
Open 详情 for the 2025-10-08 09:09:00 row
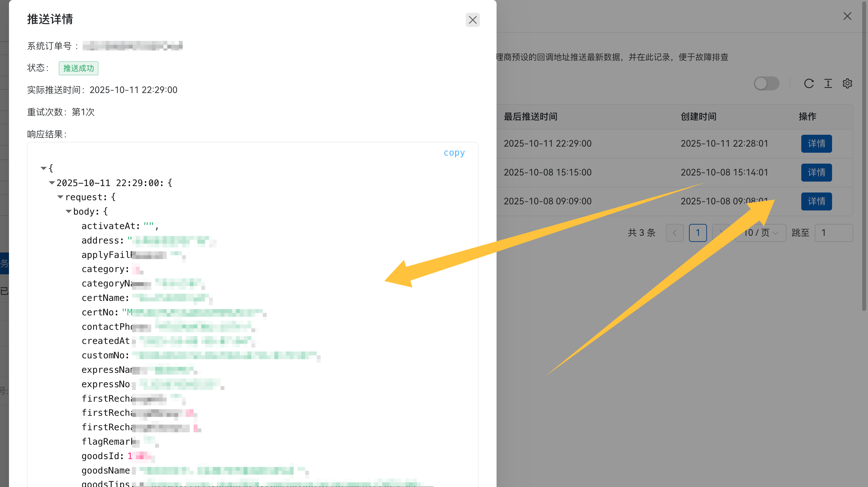click(x=816, y=201)
